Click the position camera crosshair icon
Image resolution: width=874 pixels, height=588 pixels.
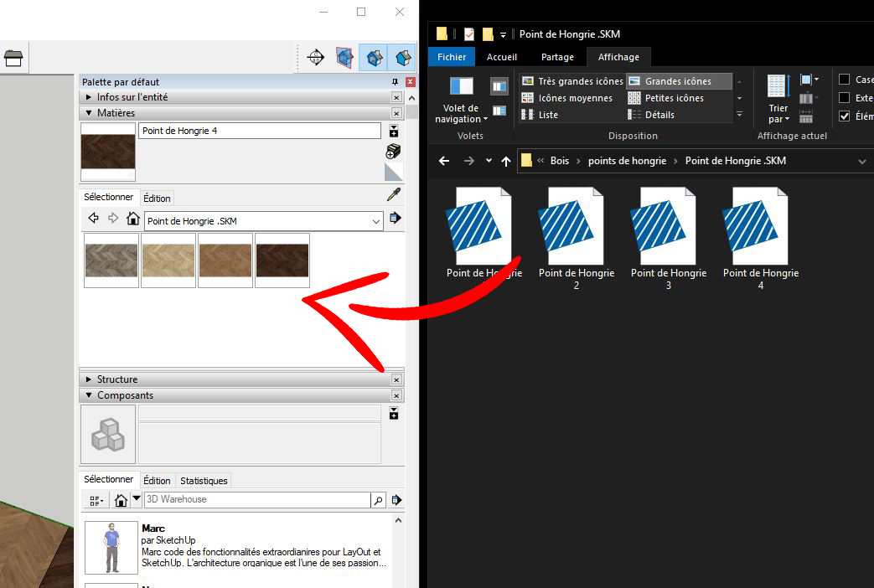coord(315,57)
